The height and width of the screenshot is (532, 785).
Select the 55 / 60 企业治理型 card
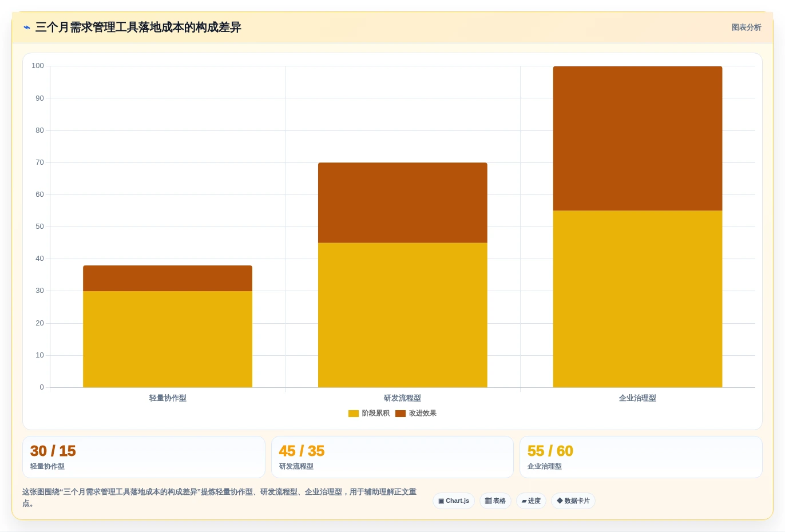tap(641, 457)
